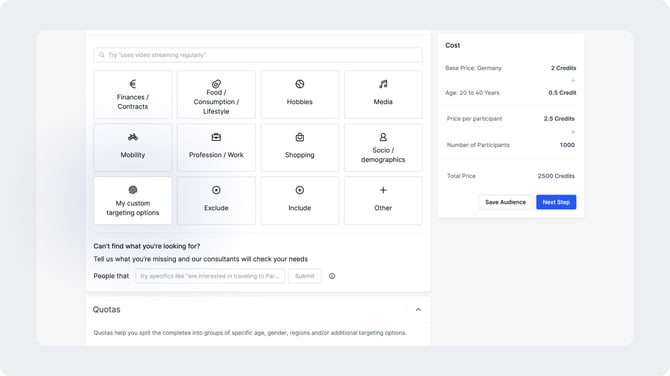Click the Price per participant label
Viewport: 670px width, 376px height.
pos(474,119)
